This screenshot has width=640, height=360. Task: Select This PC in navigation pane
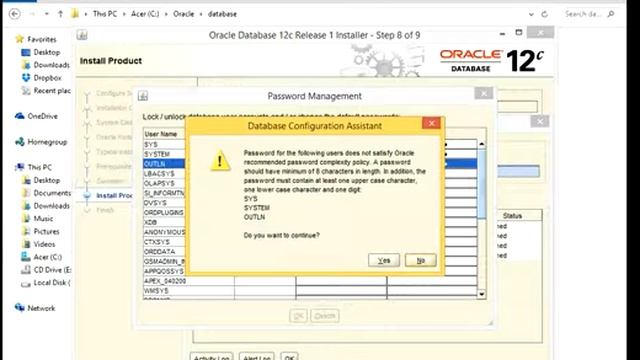33,167
